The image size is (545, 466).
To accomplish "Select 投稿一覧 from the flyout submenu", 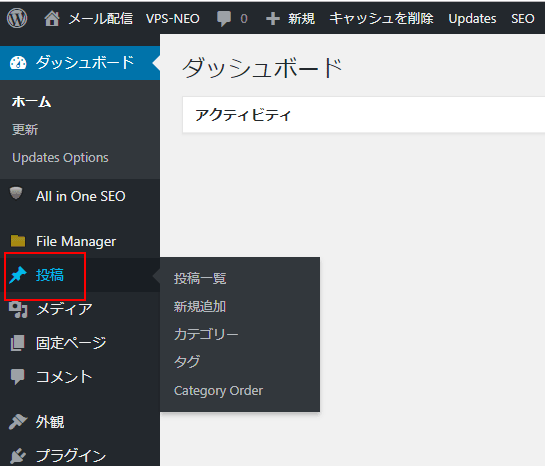I will tap(200, 278).
